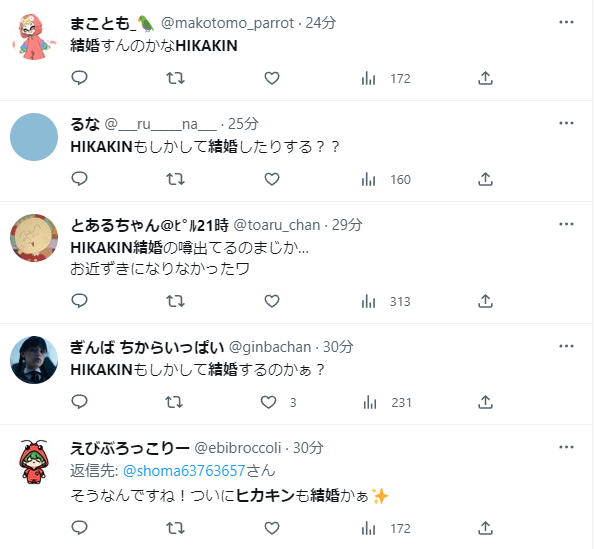The image size is (594, 549).
Task: Open more options for makotomo_parrot tweet
Action: 566,22
